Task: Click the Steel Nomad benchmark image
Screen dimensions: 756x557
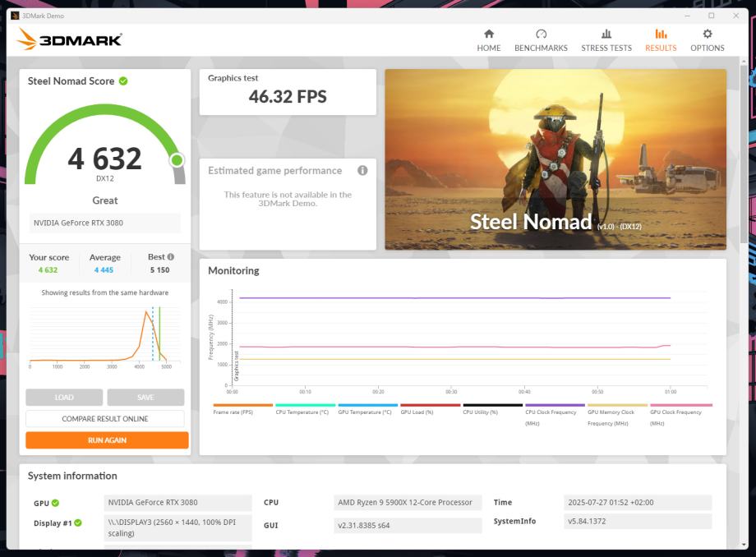Action: [x=555, y=159]
